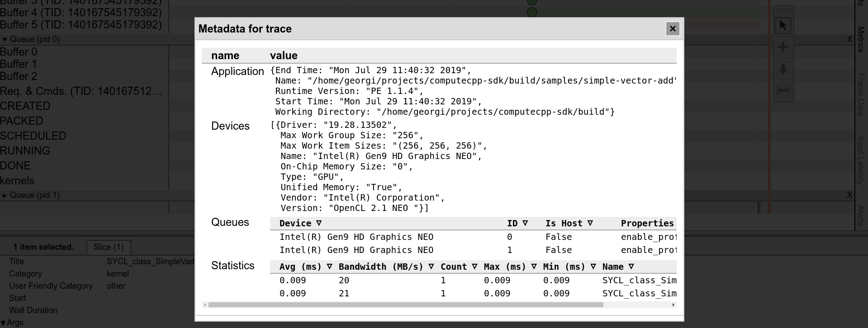Open the Slice (1) tab
The height and width of the screenshot is (328, 868).
[x=109, y=247]
